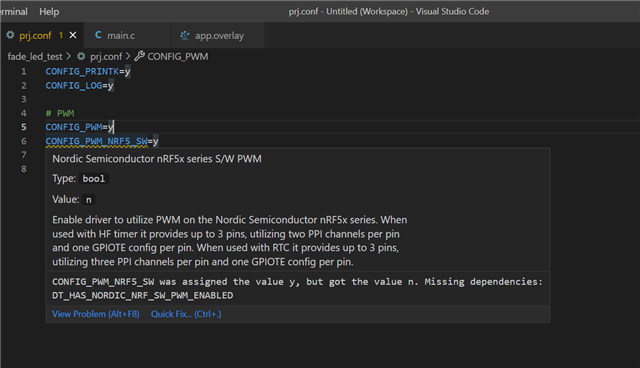Screen dimensions: 640x368
Task: Switch to the main.c tab
Action: 128,35
